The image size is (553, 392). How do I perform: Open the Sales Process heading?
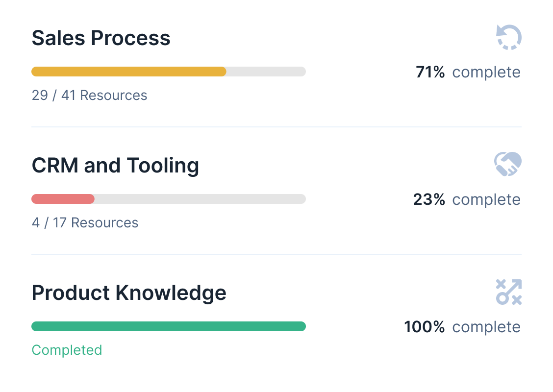pyautogui.click(x=101, y=38)
